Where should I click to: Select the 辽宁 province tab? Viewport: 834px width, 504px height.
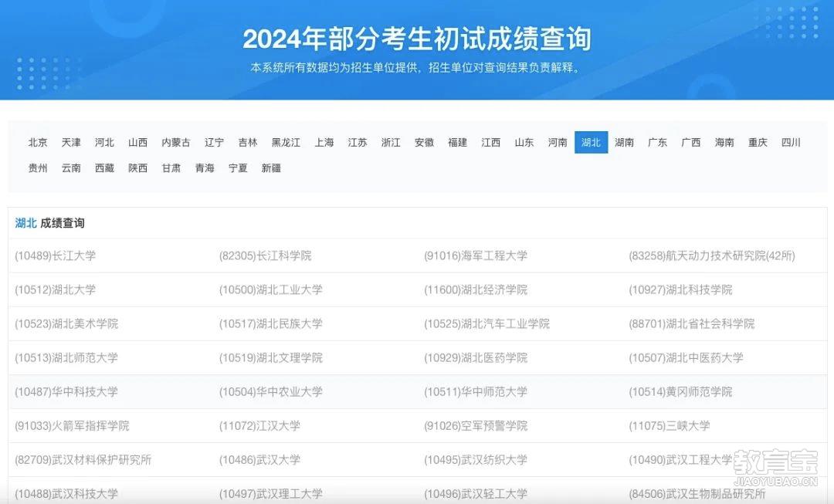click(215, 143)
